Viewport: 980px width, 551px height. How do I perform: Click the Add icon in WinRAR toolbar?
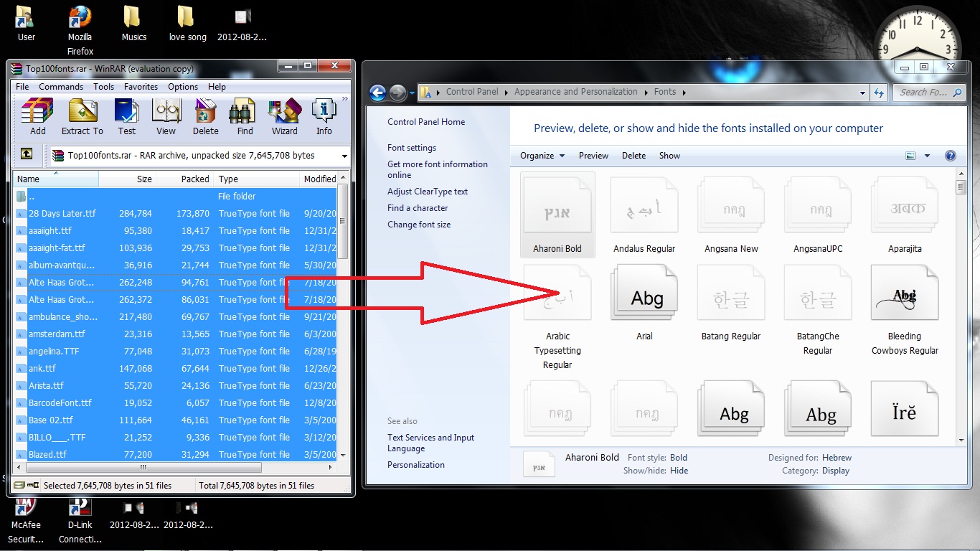click(x=37, y=118)
